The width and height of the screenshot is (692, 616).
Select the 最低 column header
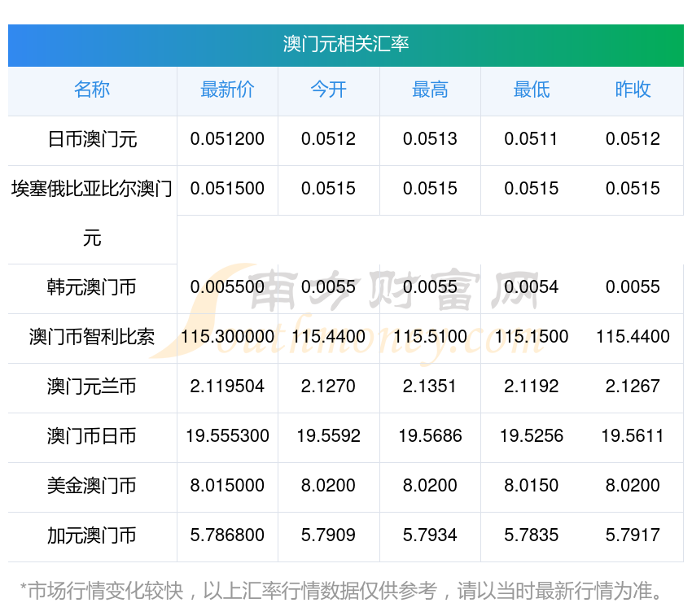coord(531,90)
